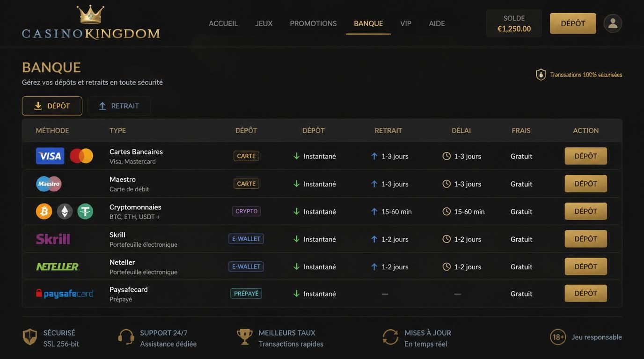644x359 pixels.
Task: Click the Bitcoin icon in Cryptomonnaies row
Action: [44, 211]
